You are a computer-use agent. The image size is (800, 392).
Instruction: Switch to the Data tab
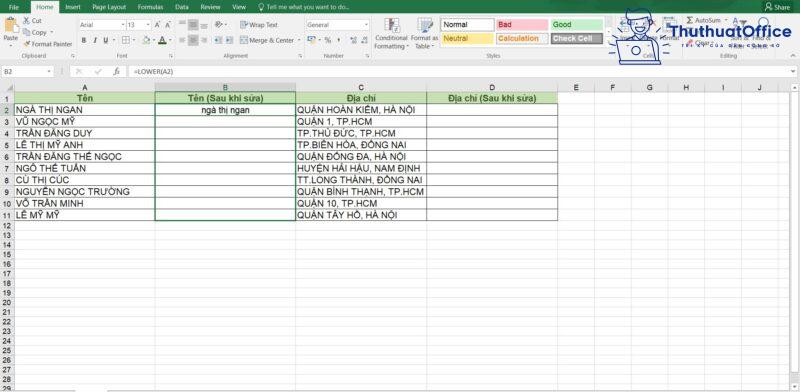coord(182,7)
